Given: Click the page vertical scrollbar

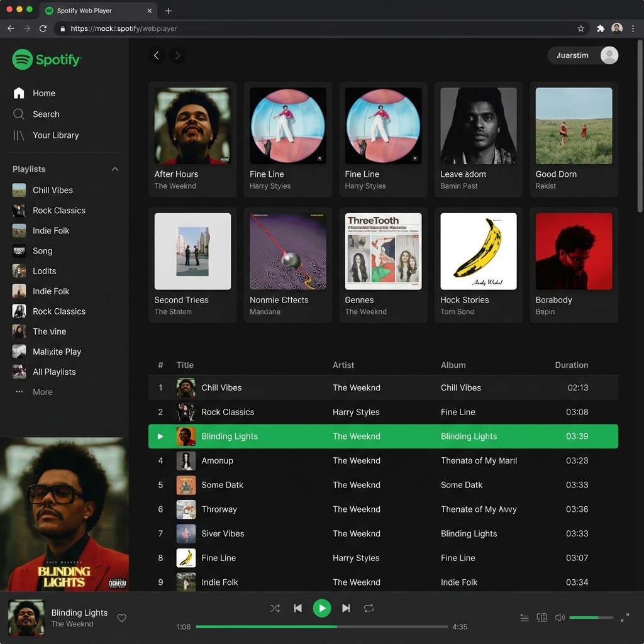Looking at the screenshot, I should point(640,126).
